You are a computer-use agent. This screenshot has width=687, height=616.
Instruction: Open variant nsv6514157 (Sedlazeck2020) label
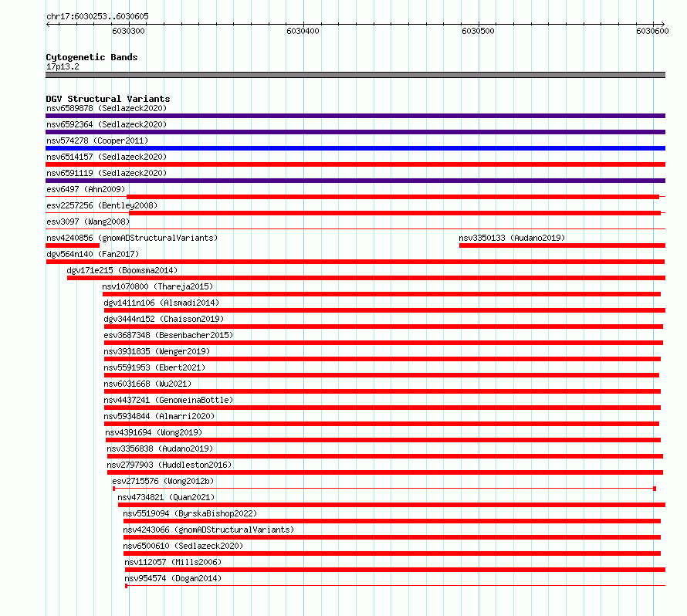(107, 157)
